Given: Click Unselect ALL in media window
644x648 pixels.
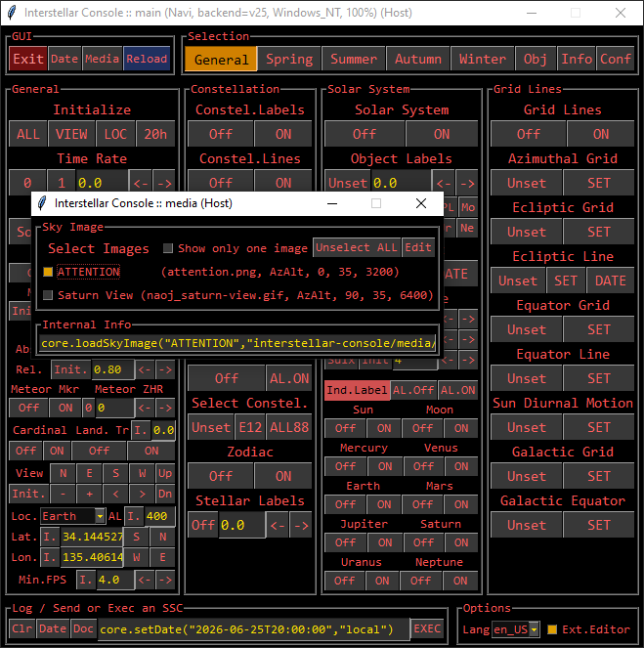Looking at the screenshot, I should (x=357, y=247).
